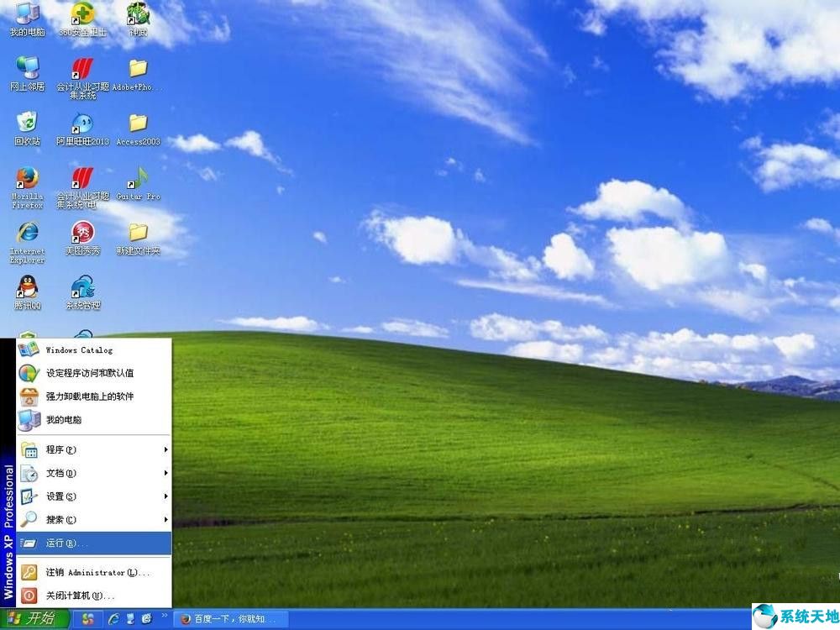840x630 pixels.
Task: Open the AdobePho folder on the desktop
Action: point(138,75)
